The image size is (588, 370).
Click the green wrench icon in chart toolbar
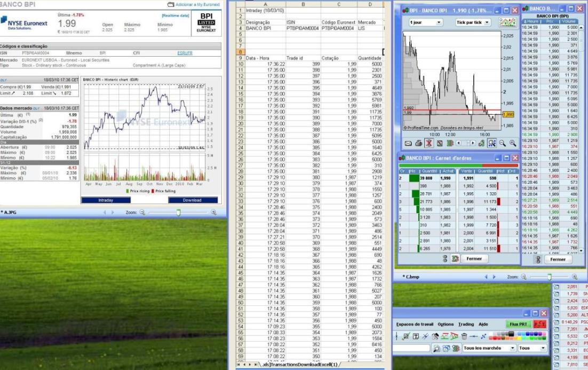coord(481,143)
